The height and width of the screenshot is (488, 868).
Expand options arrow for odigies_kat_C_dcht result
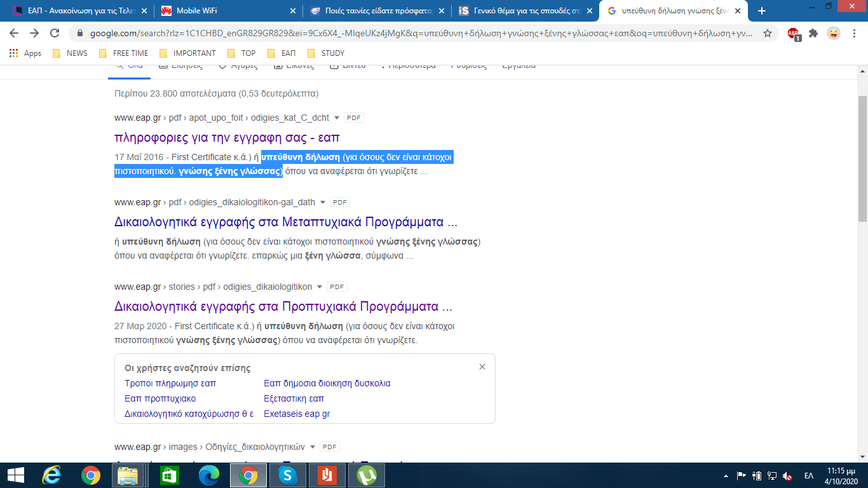point(337,118)
